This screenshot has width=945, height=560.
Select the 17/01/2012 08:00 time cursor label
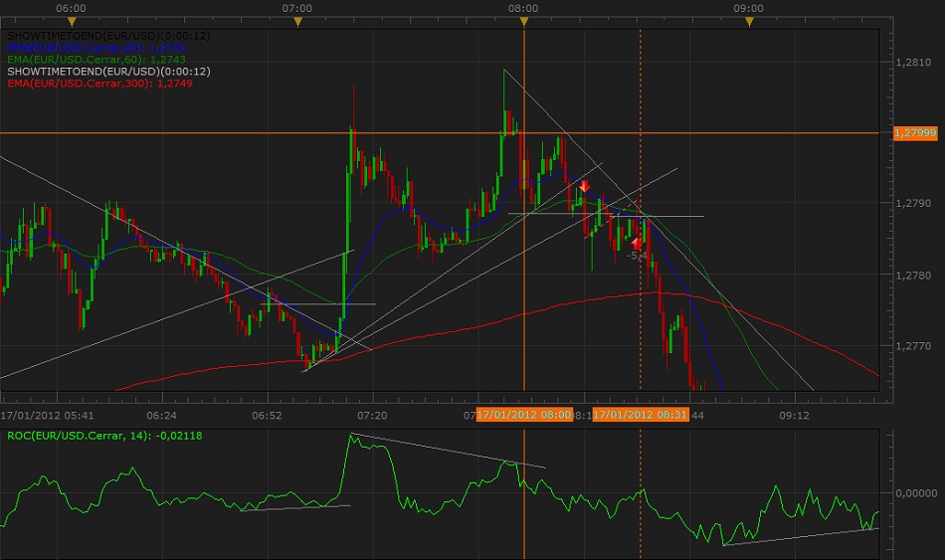click(524, 414)
